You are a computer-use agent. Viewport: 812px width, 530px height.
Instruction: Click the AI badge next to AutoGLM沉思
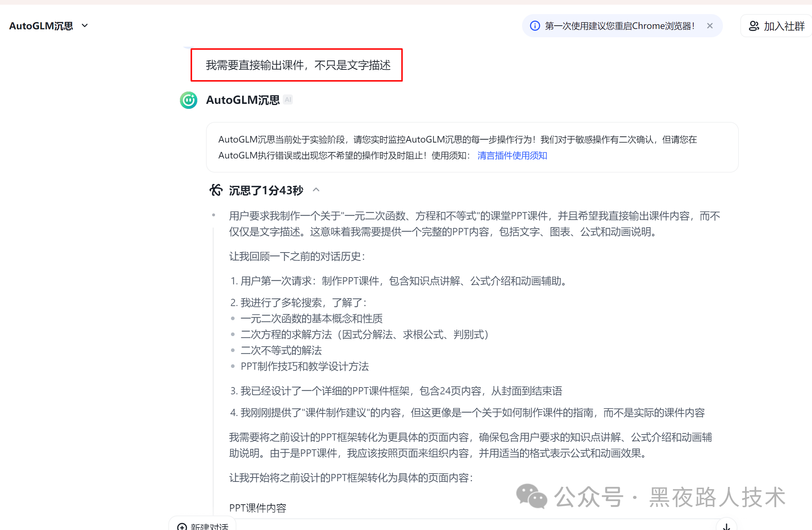pyautogui.click(x=288, y=100)
